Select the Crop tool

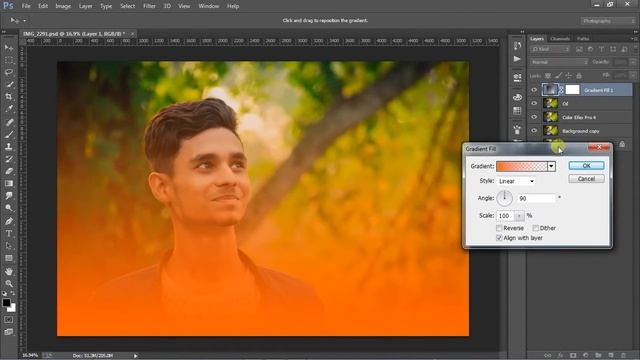[9, 97]
